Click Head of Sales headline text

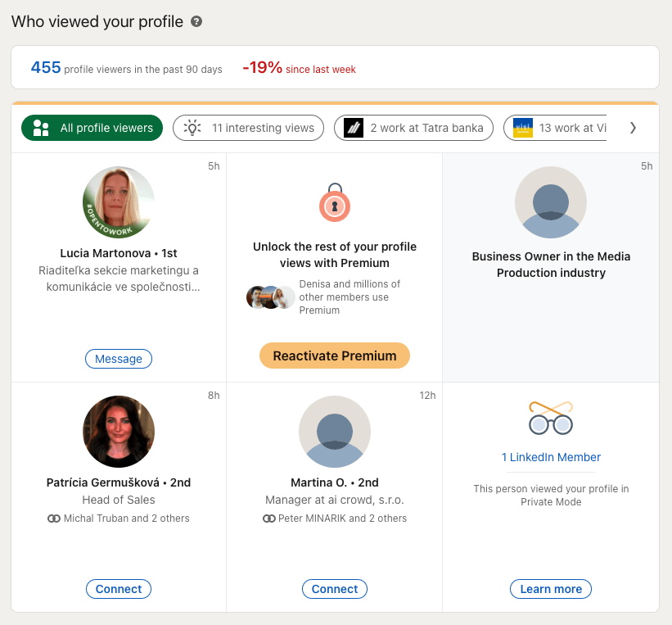119,500
